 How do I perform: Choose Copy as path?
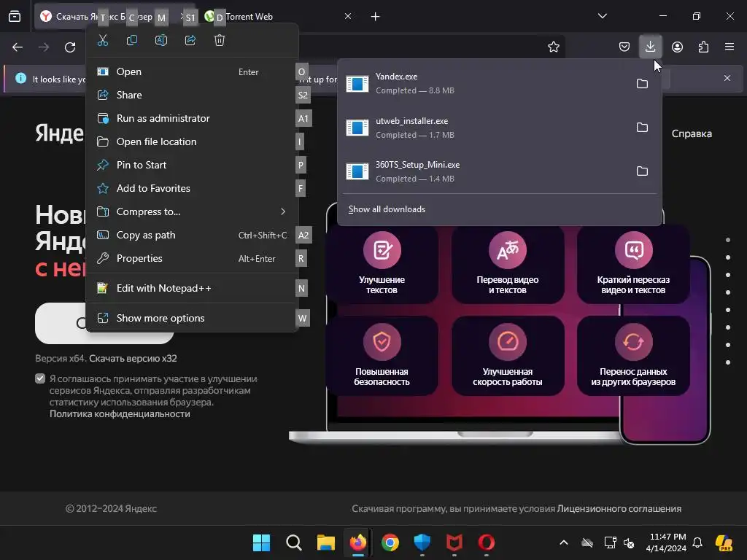[x=192, y=236]
